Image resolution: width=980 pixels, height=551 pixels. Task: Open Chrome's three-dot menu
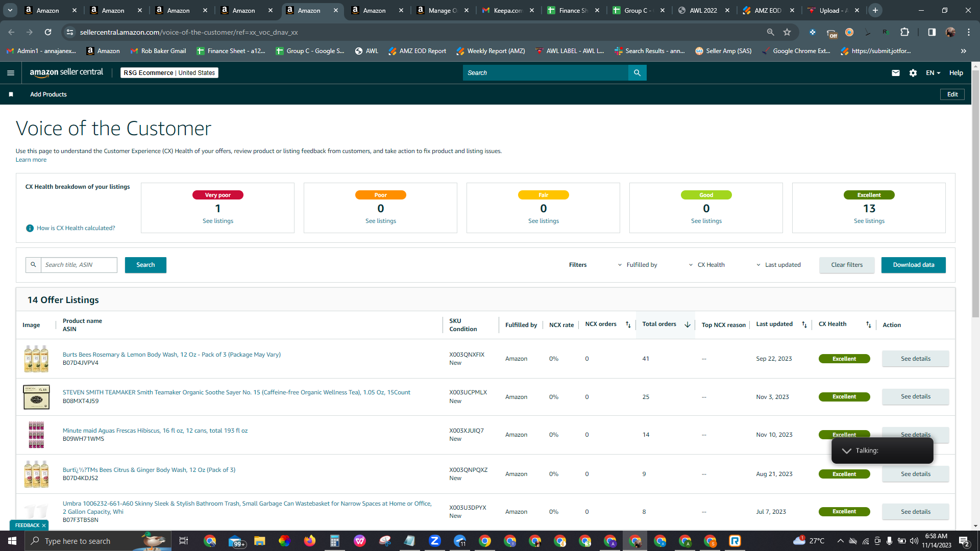point(969,32)
